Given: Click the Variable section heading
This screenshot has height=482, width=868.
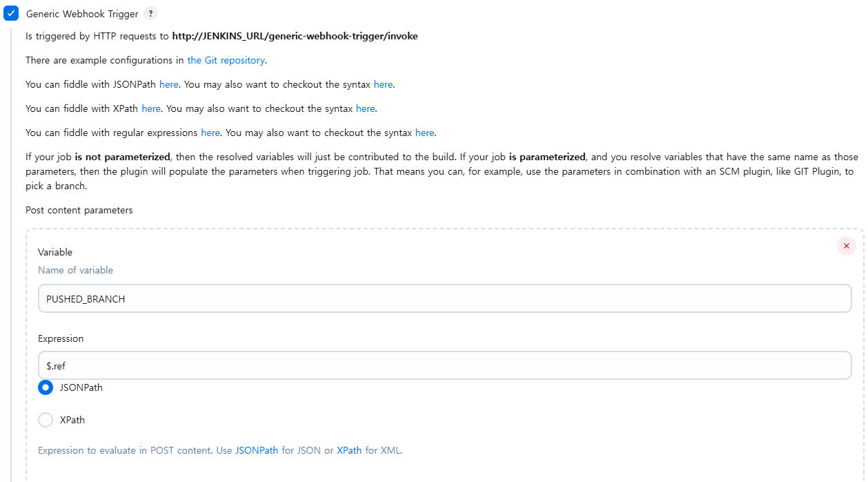Looking at the screenshot, I should (x=55, y=252).
